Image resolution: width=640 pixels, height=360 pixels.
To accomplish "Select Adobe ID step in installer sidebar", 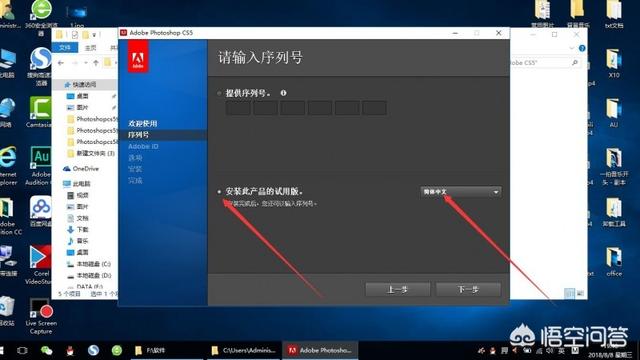I will (x=143, y=146).
